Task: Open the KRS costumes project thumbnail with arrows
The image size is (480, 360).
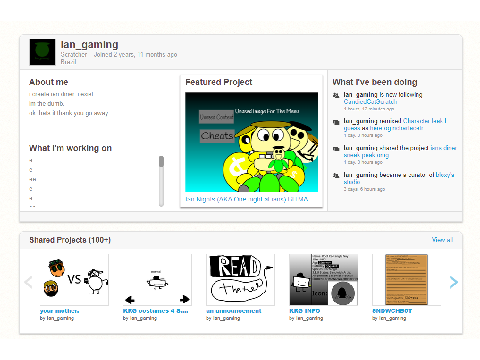Action: [x=157, y=279]
